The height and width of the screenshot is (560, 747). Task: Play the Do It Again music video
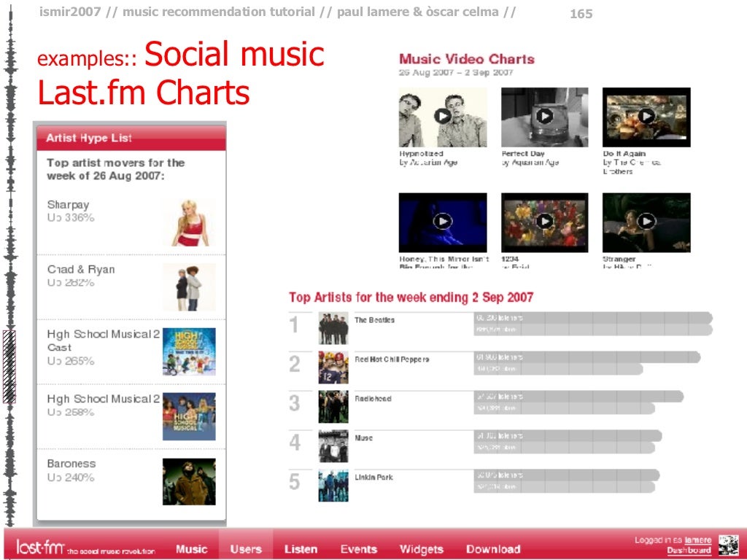[646, 116]
